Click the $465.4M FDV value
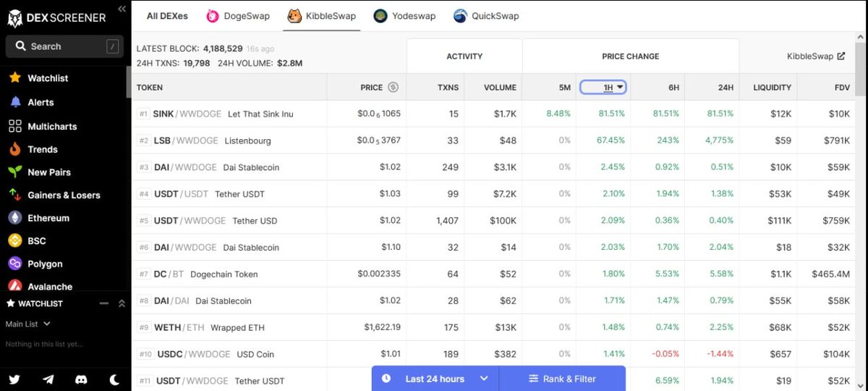This screenshot has width=868, height=391. point(830,274)
